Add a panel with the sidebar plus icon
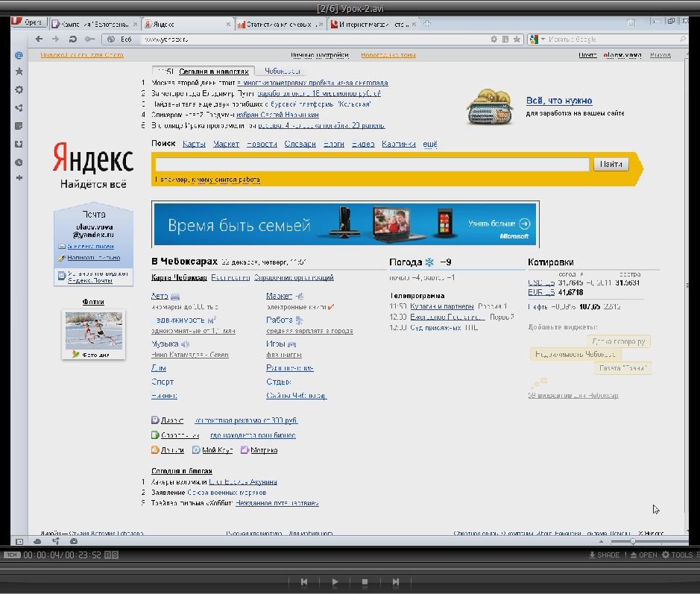Screen dimensions: 700x594 pyautogui.click(x=19, y=177)
